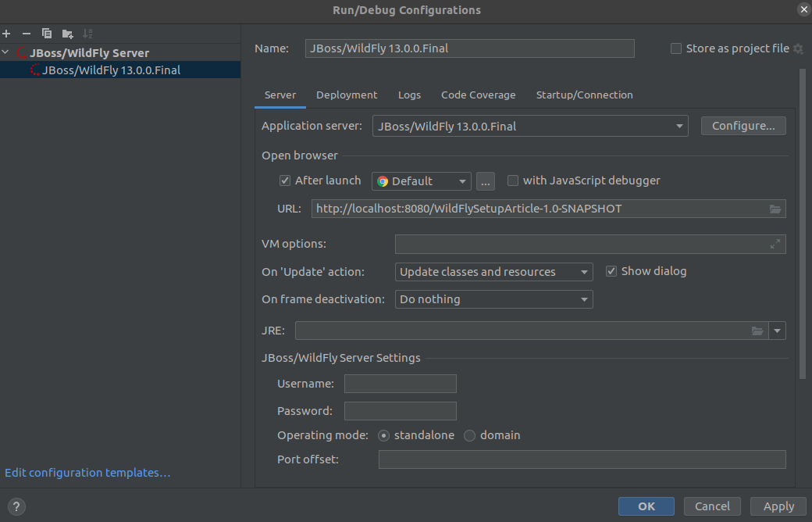Viewport: 812px width, 522px height.
Task: Open the Configure dialog for application servers
Action: (x=743, y=126)
